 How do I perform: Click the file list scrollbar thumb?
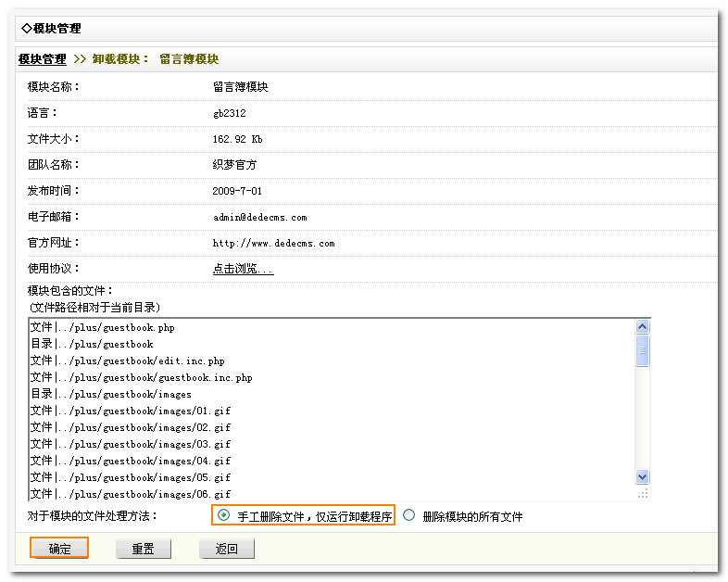pyautogui.click(x=642, y=350)
